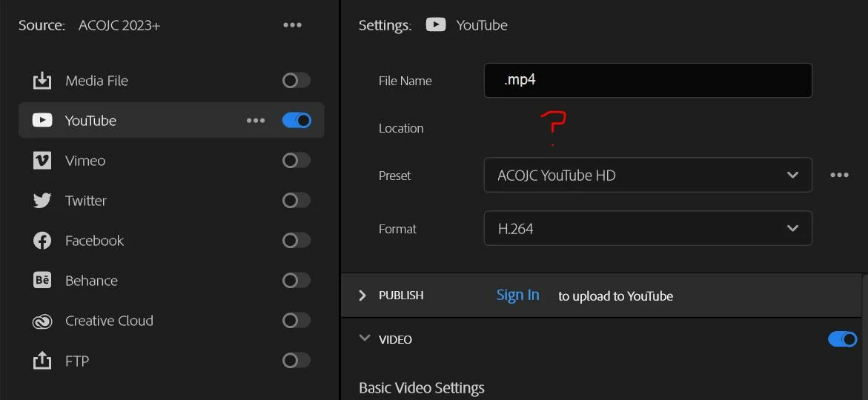This screenshot has width=868, height=400.
Task: Open the Preset dropdown ACOJC YouTube HD
Action: 648,176
